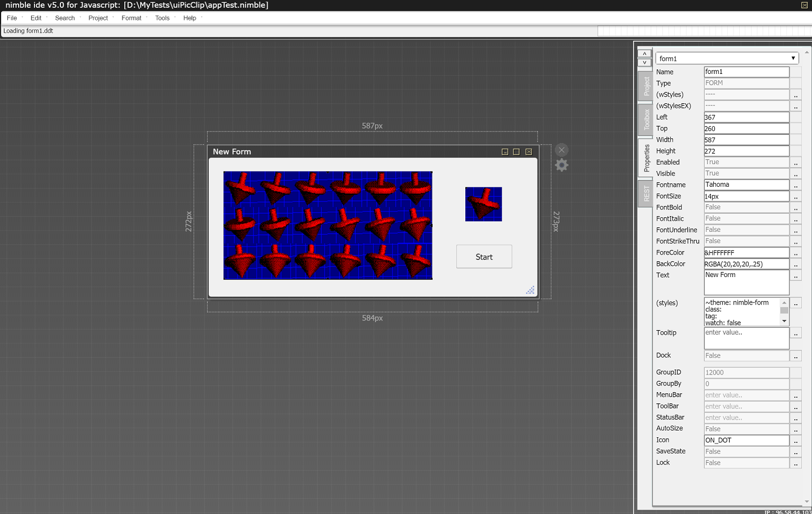Click the FontSize value field

746,196
